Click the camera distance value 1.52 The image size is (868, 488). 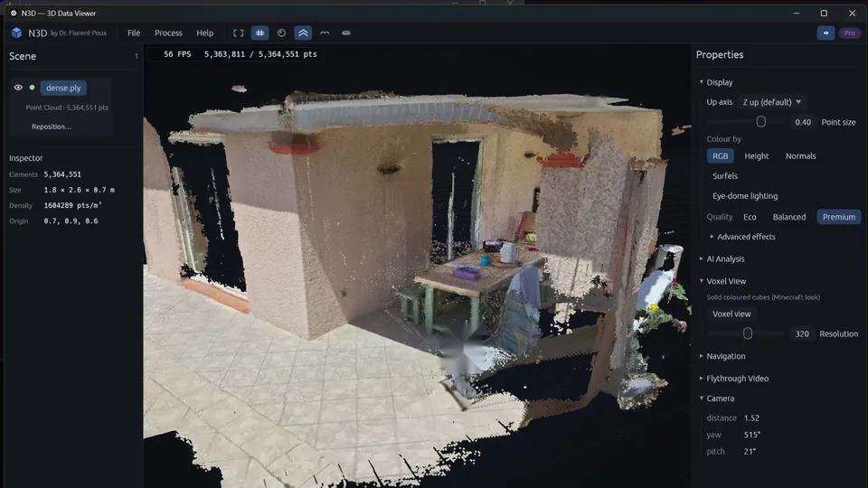click(751, 418)
